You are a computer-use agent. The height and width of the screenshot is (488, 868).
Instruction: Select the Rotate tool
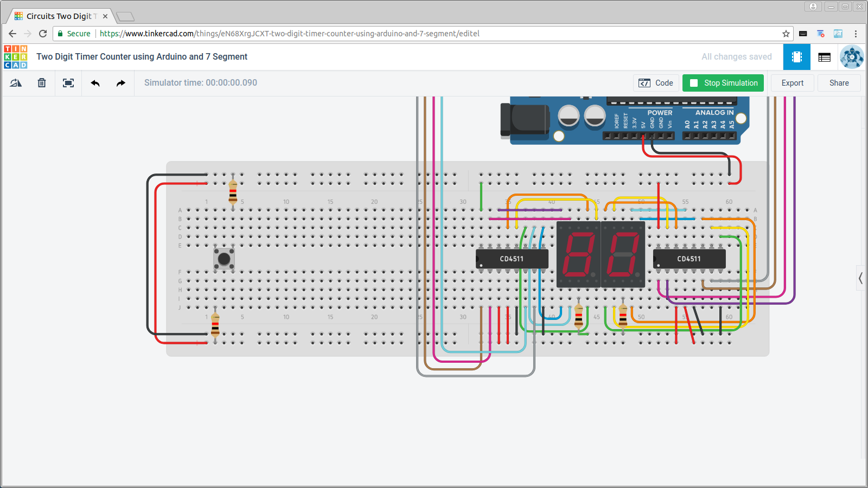tap(15, 82)
